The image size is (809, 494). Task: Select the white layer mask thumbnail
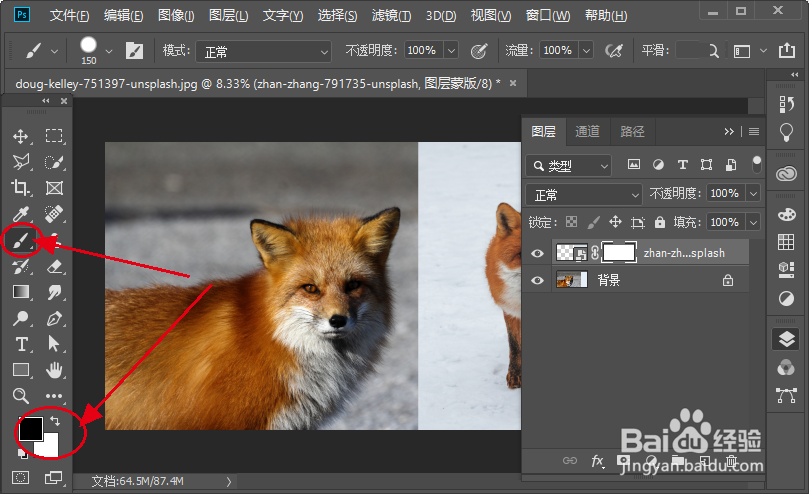coord(619,253)
